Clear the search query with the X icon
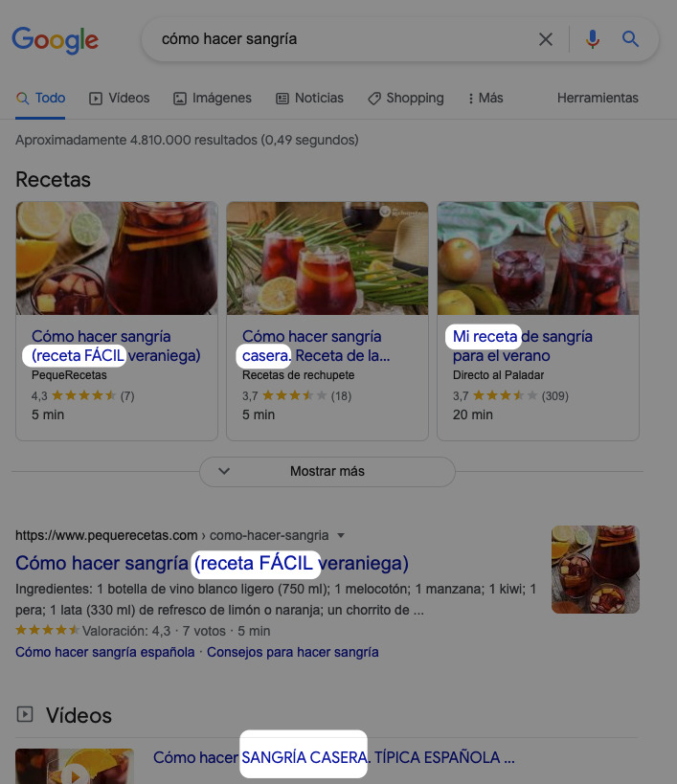Image resolution: width=677 pixels, height=784 pixels. click(546, 39)
